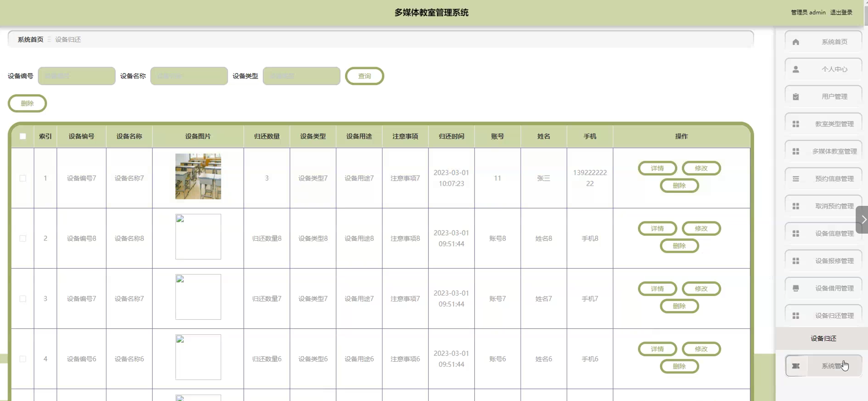This screenshot has width=868, height=401.
Task: Check the checkbox for row 1
Action: (x=23, y=178)
